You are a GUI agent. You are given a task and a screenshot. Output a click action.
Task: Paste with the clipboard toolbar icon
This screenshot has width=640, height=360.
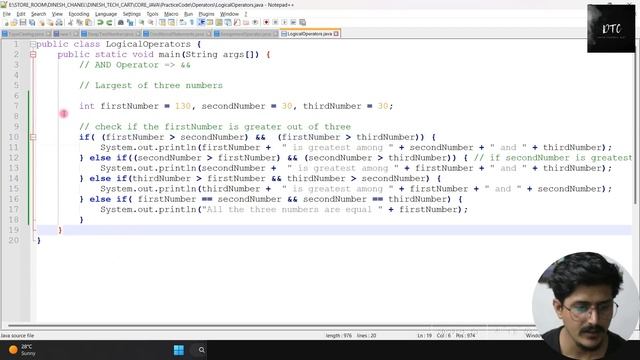click(x=88, y=22)
